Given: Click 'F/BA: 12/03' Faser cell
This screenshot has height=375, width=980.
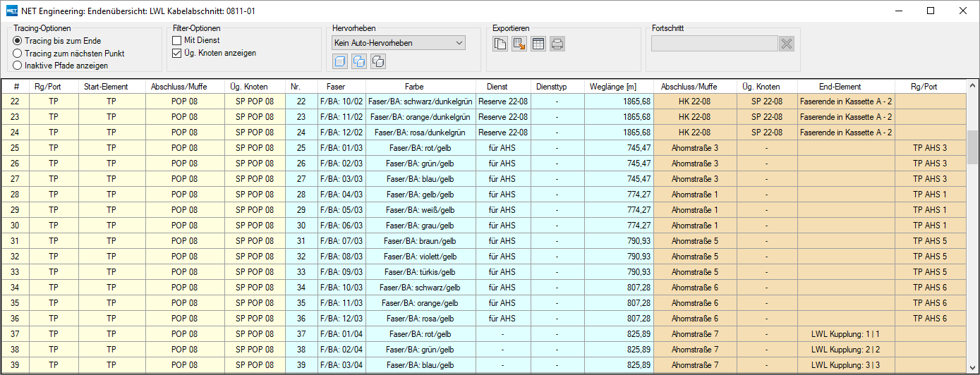Looking at the screenshot, I should point(341,319).
